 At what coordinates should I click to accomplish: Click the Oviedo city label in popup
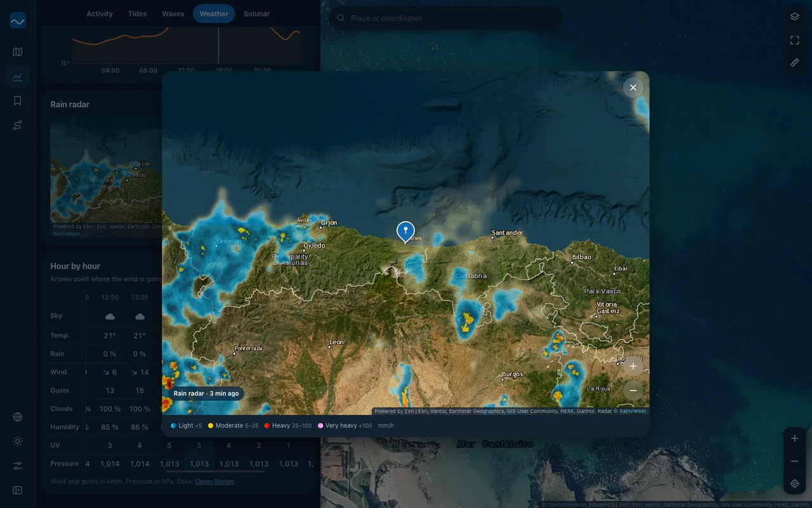[314, 245]
